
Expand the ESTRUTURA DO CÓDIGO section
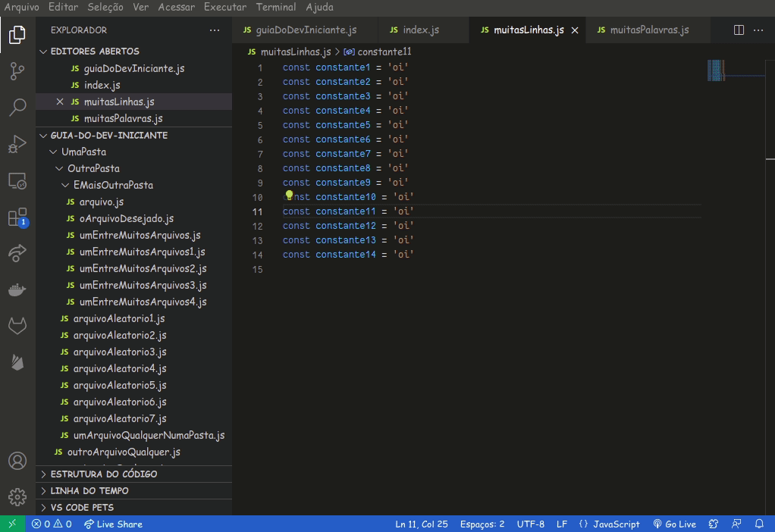pyautogui.click(x=104, y=474)
